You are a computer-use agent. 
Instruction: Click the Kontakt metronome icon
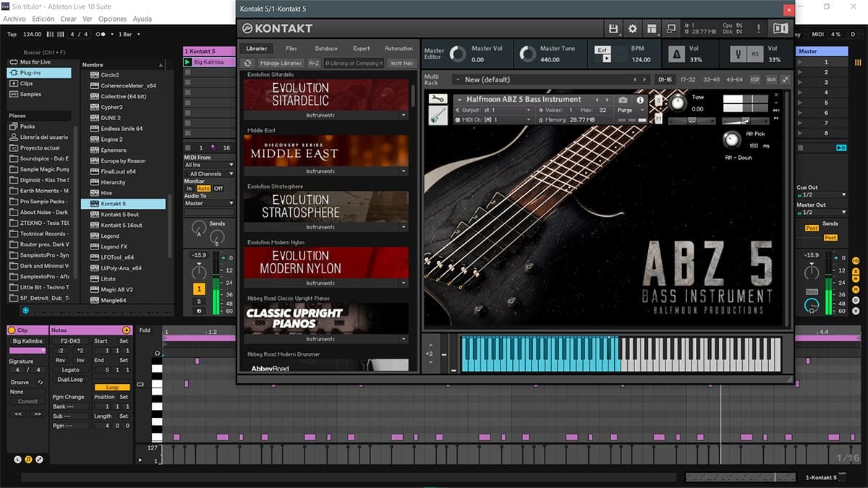677,54
